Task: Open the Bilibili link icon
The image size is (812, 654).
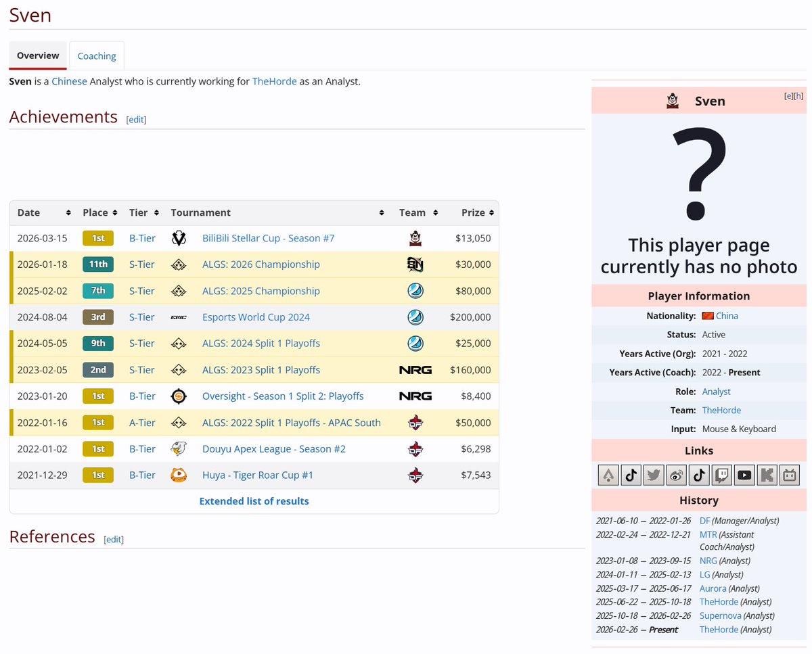Action: 789,475
